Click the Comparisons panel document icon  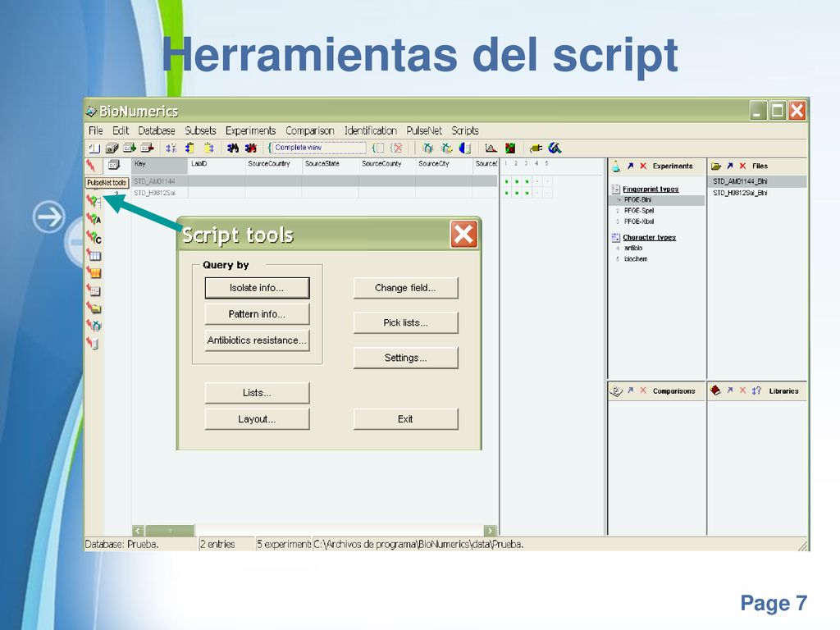pyautogui.click(x=616, y=391)
